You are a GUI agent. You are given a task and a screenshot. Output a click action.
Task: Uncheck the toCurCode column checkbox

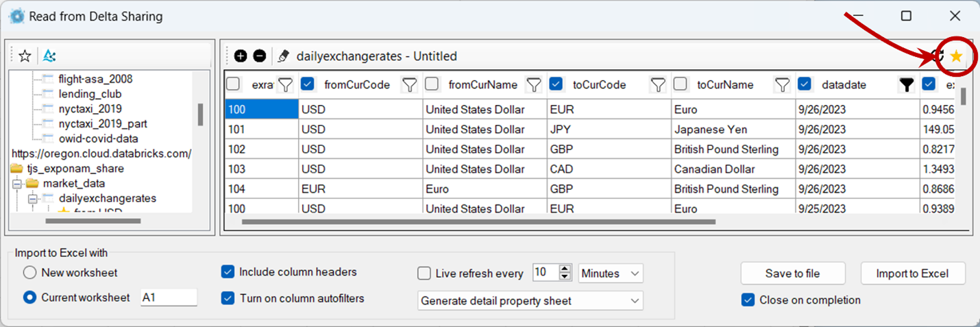[556, 84]
